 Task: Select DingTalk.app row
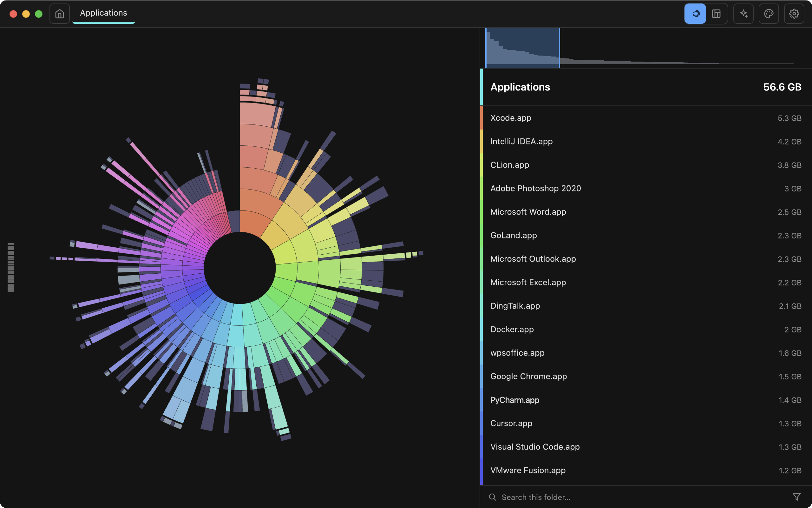click(x=646, y=306)
